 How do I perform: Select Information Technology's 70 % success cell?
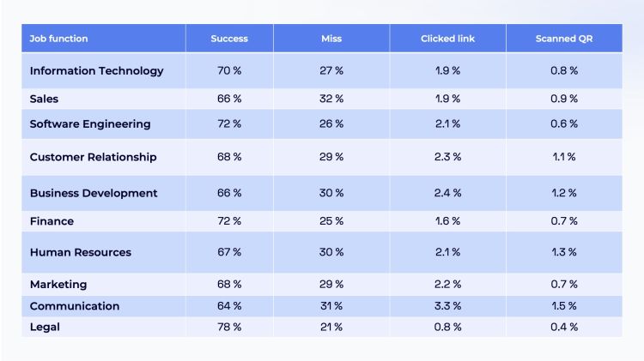click(x=229, y=70)
